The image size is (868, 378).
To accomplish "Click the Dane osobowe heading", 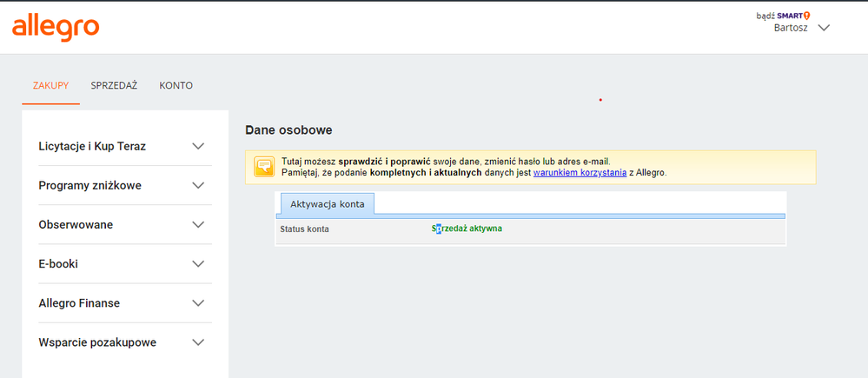I will pyautogui.click(x=288, y=130).
